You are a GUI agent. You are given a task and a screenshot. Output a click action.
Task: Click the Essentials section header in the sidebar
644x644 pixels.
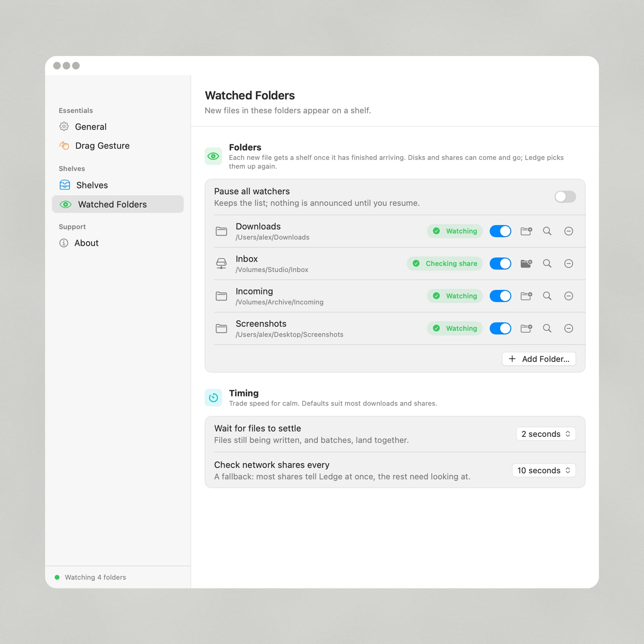click(x=76, y=110)
